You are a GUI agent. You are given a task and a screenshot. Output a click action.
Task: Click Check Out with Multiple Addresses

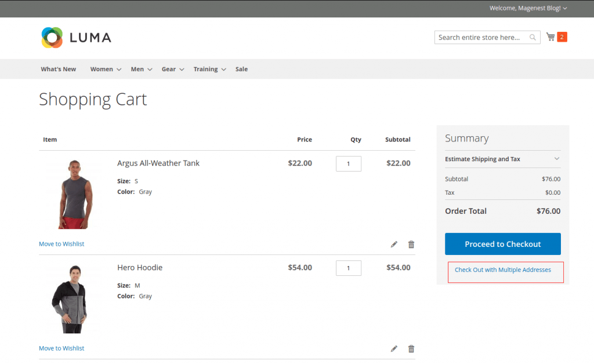tap(502, 270)
